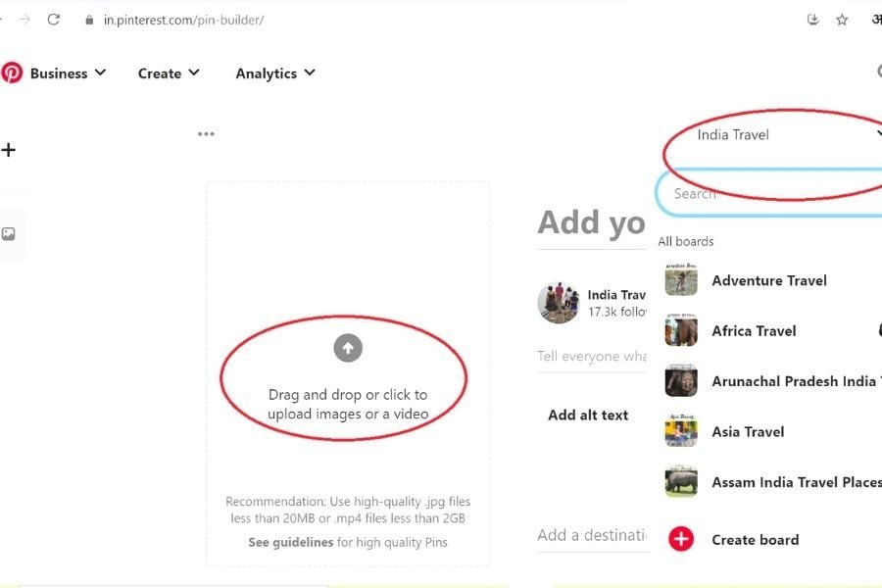The image size is (882, 588).
Task: Click the padlock site info icon
Action: pos(89,20)
